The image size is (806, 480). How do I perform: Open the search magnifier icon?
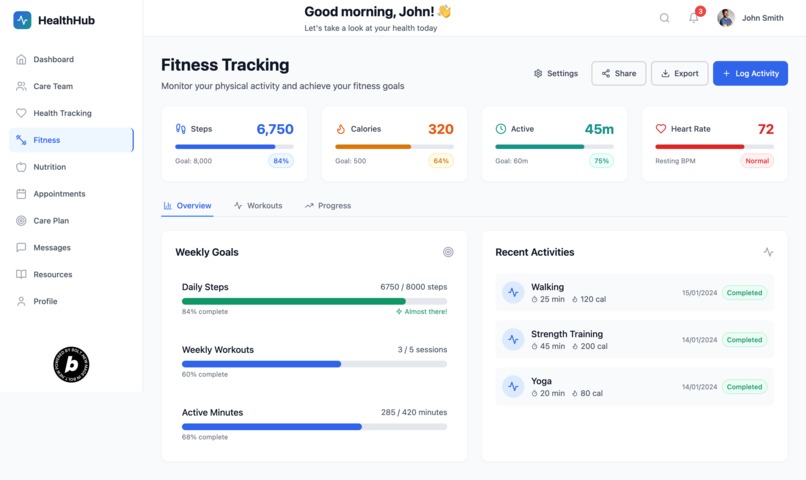pyautogui.click(x=664, y=18)
